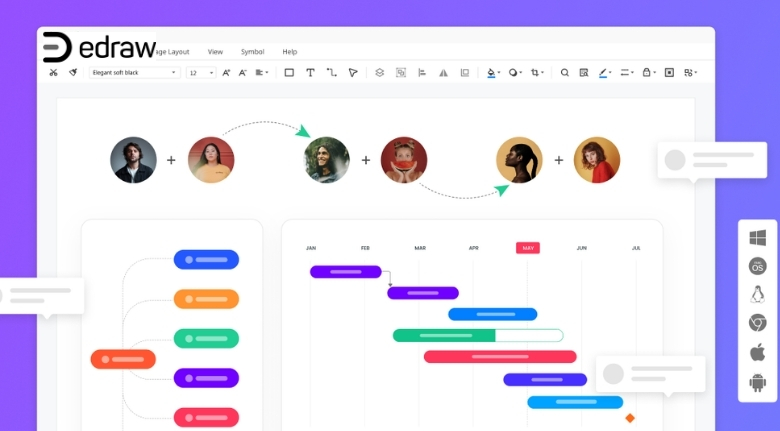The width and height of the screenshot is (780, 431).
Task: Select the purple mind map branch node
Action: (x=206, y=378)
